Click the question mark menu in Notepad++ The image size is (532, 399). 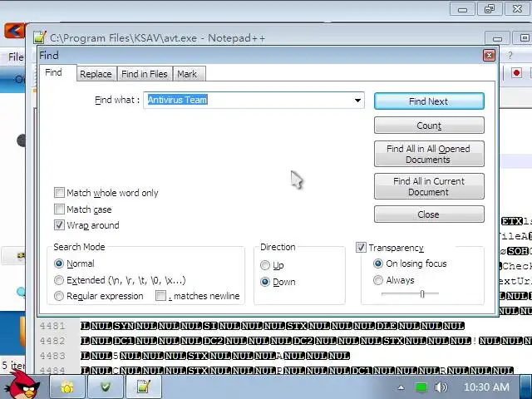pyautogui.click(x=510, y=56)
